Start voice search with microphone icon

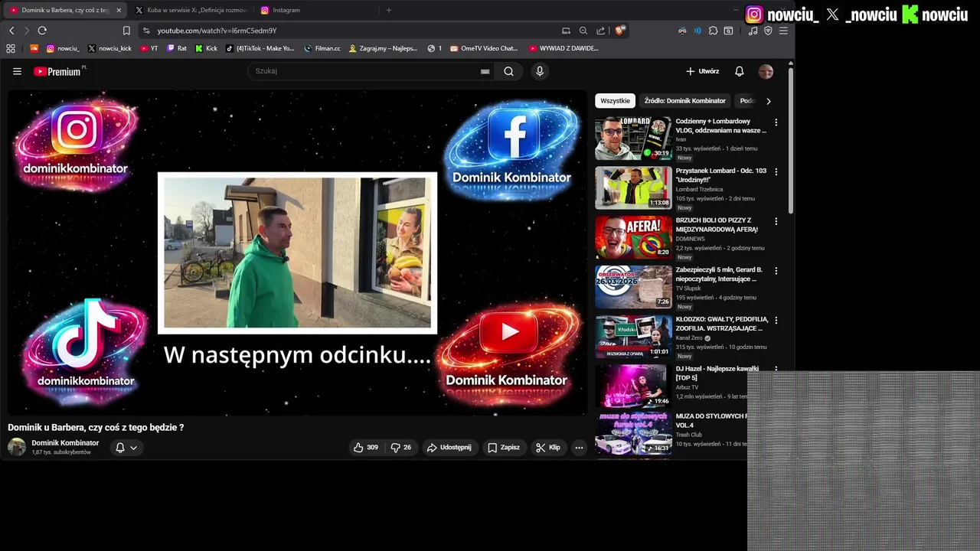pyautogui.click(x=540, y=71)
